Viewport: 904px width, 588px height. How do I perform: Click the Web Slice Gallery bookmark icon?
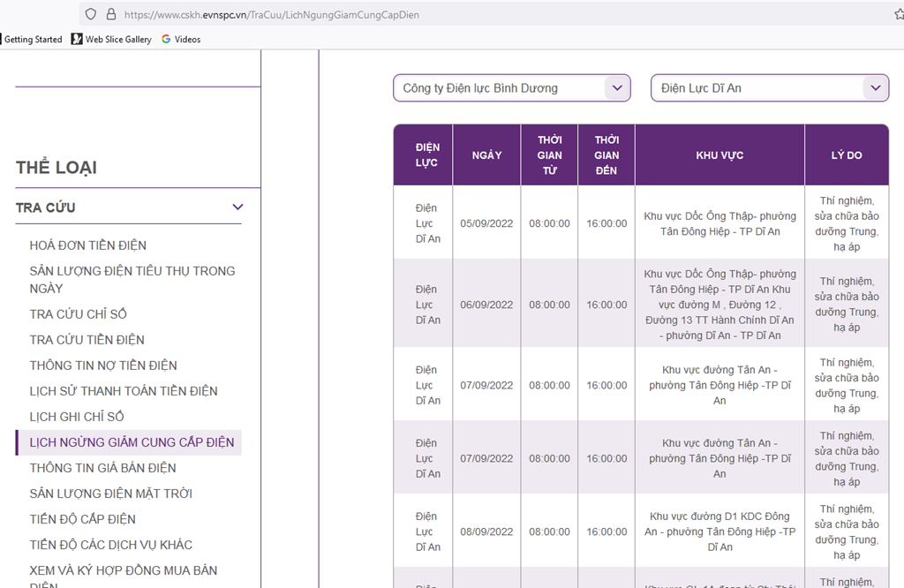(x=77, y=39)
